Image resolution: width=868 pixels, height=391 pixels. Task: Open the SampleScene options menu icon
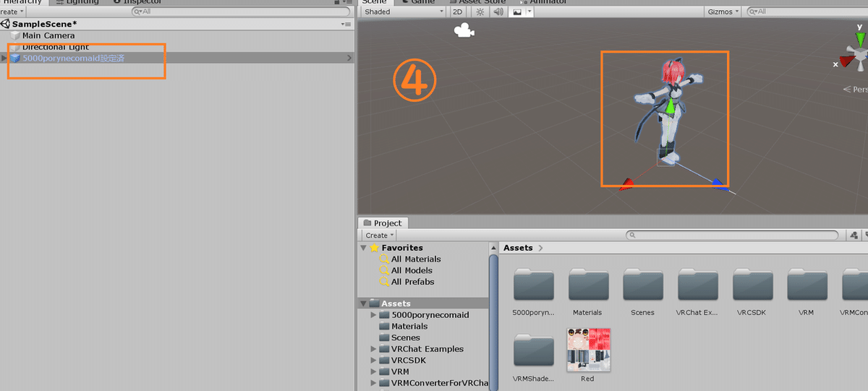coord(346,24)
